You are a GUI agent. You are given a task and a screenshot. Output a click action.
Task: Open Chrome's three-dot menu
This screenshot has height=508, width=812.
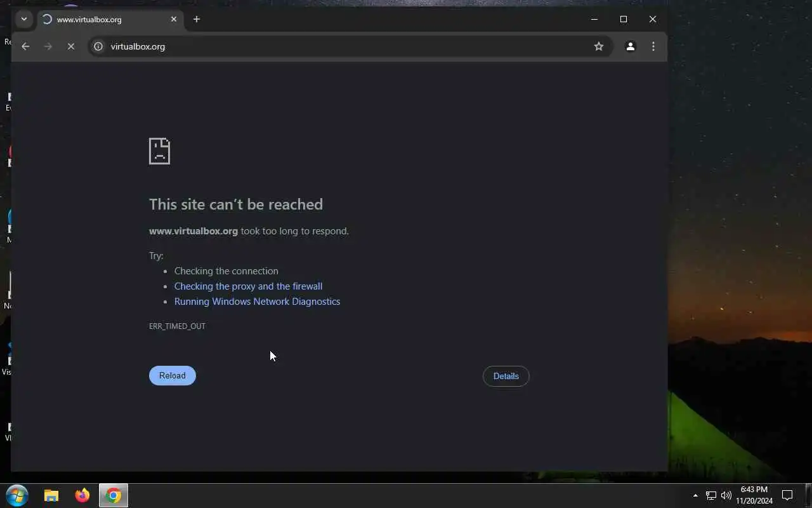click(x=653, y=46)
